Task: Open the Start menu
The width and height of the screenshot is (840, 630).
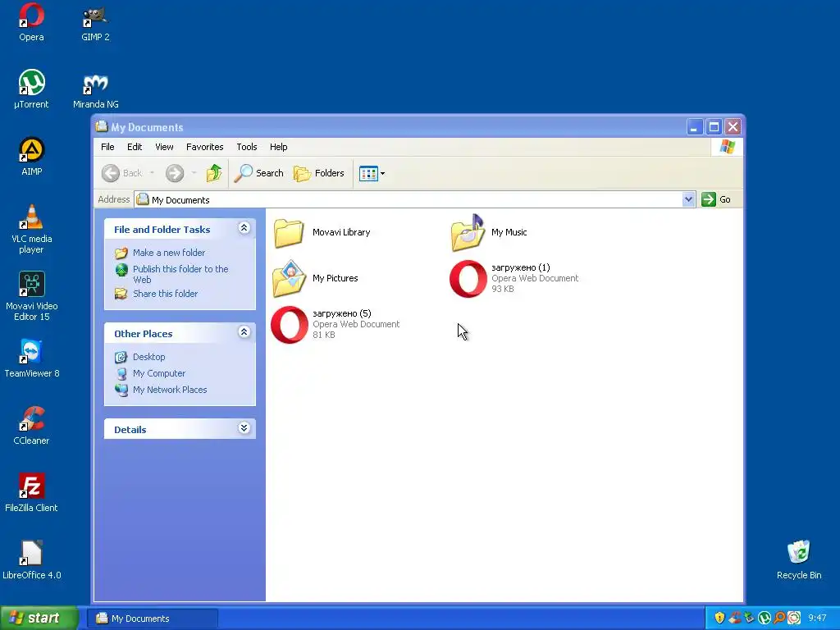Action: point(39,618)
